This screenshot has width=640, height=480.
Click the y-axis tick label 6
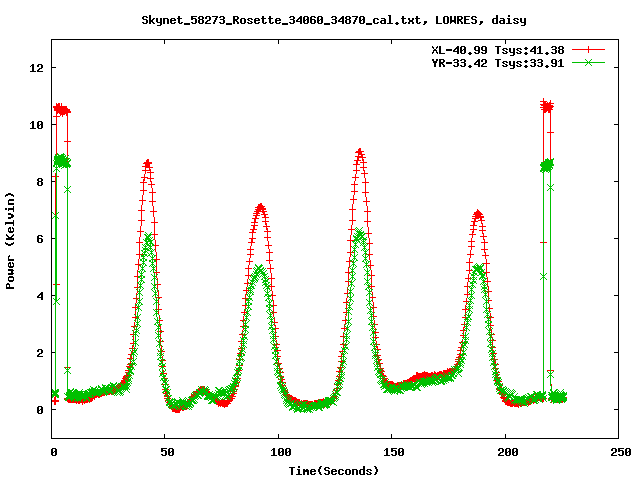coord(40,239)
